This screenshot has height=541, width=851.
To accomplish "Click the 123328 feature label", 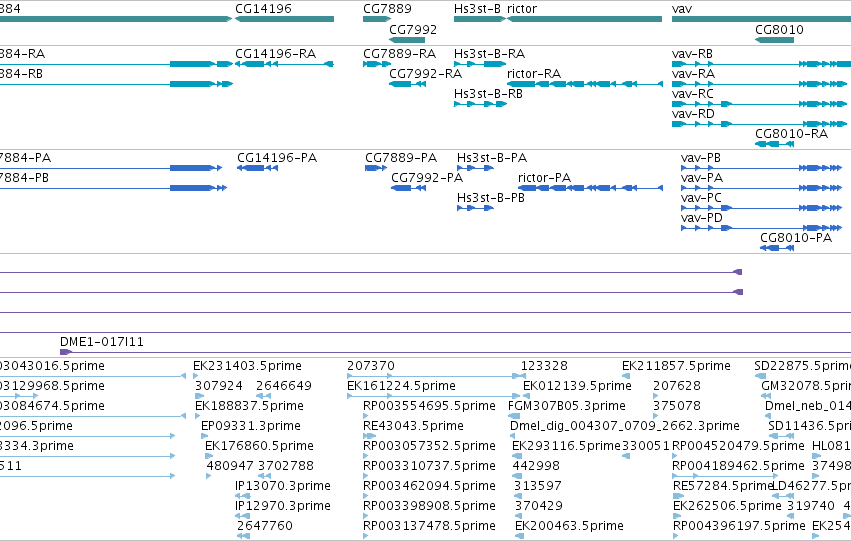I will tap(544, 366).
